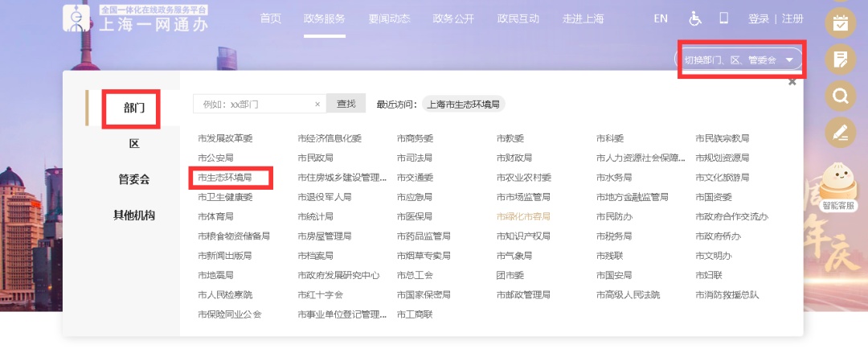The width and height of the screenshot is (868, 357).
Task: Open the document note sidebar icon
Action: pyautogui.click(x=841, y=59)
